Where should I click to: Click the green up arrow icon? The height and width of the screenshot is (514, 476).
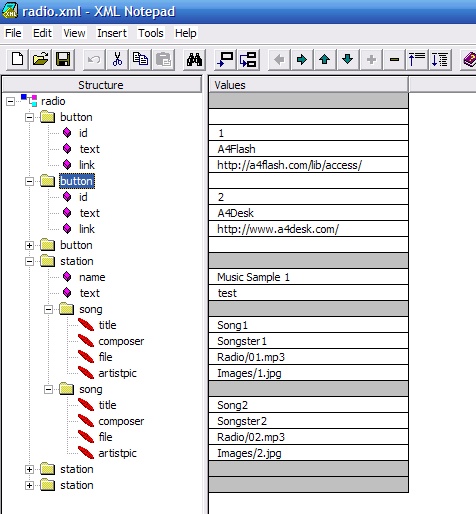tap(325, 60)
